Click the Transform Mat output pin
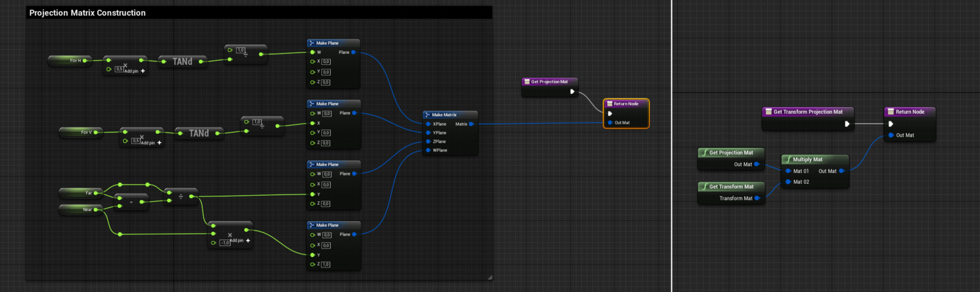 pos(758,198)
